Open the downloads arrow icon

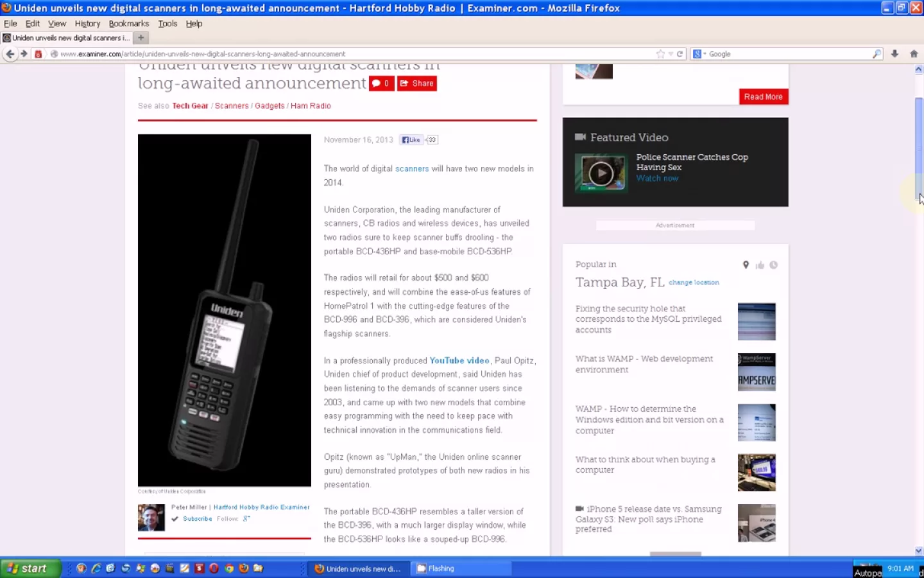click(894, 54)
